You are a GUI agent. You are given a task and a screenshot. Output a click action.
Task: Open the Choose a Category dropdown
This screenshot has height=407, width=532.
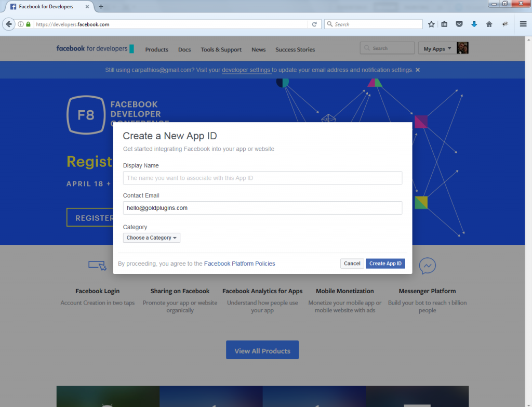coord(151,238)
